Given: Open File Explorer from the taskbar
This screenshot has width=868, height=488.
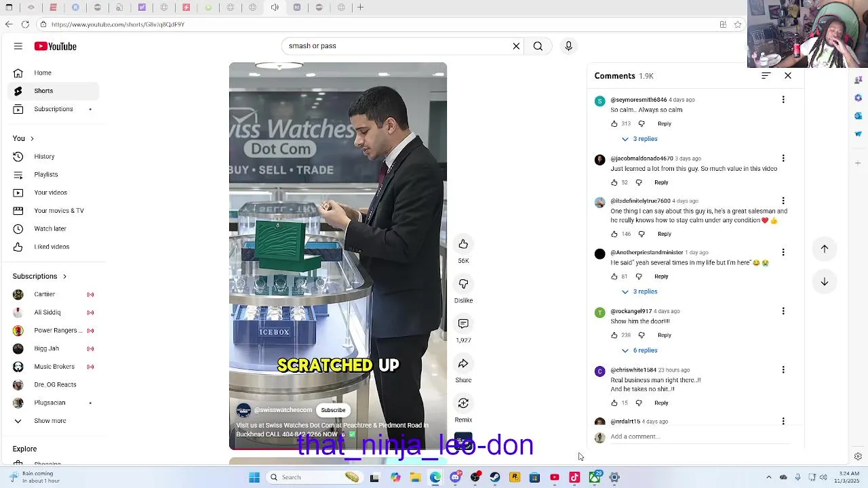Looking at the screenshot, I should coord(415,477).
